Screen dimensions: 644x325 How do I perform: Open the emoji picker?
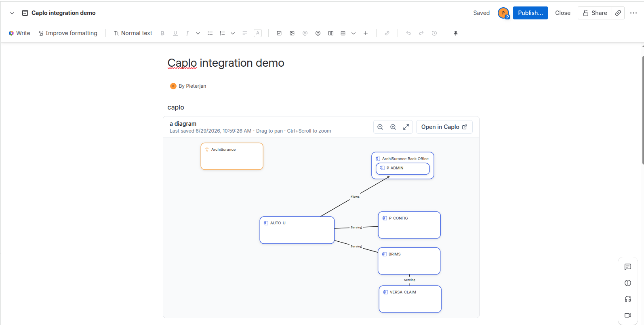click(318, 33)
